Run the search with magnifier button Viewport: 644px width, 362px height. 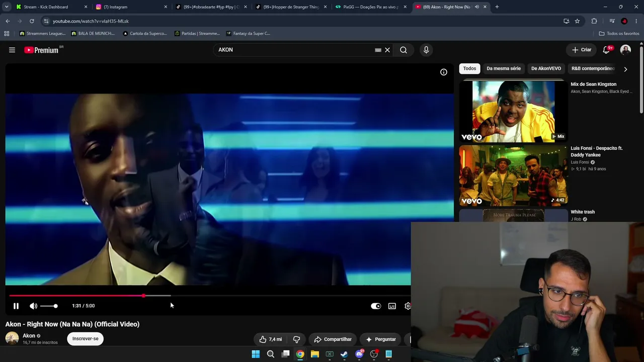pos(404,50)
